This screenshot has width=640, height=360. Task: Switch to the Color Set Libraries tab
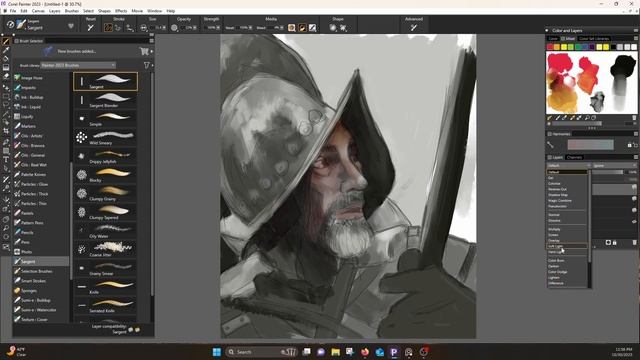click(x=594, y=38)
